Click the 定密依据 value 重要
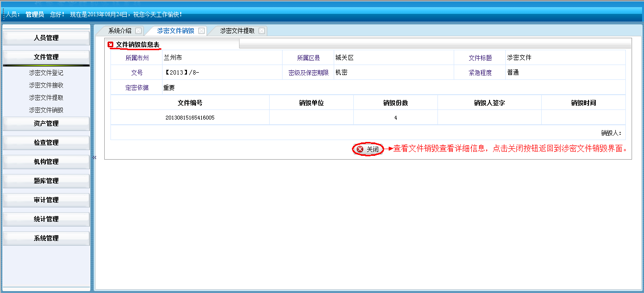Screen dimensions: 644x293 click(169, 87)
